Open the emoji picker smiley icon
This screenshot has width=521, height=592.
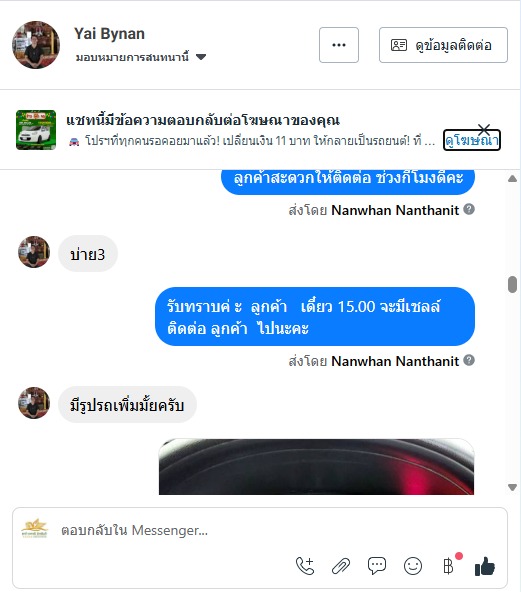pyautogui.click(x=413, y=566)
